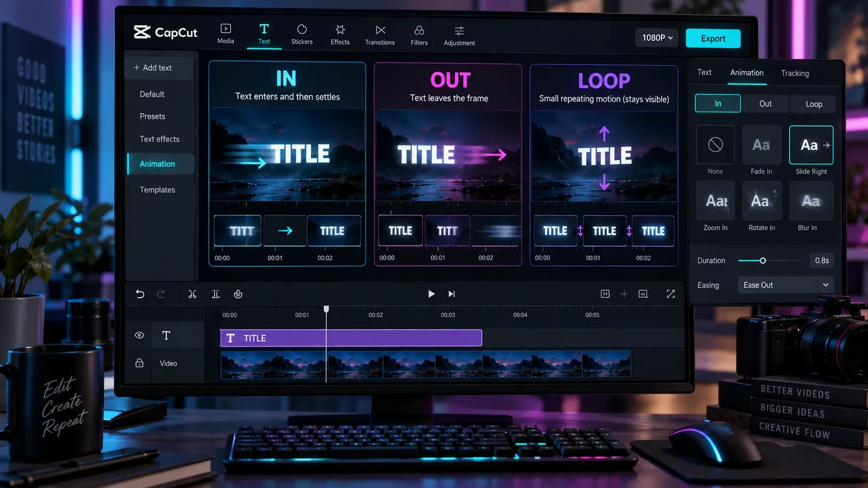Select the Out animation mode
868x488 pixels.
click(765, 104)
